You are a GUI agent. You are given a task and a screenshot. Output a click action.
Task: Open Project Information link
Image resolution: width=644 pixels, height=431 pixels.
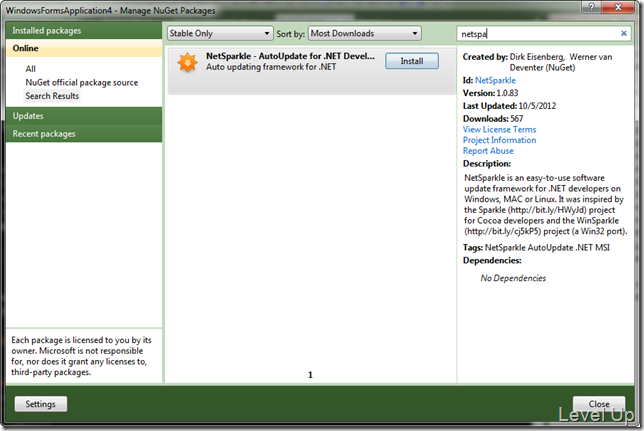[x=499, y=140]
